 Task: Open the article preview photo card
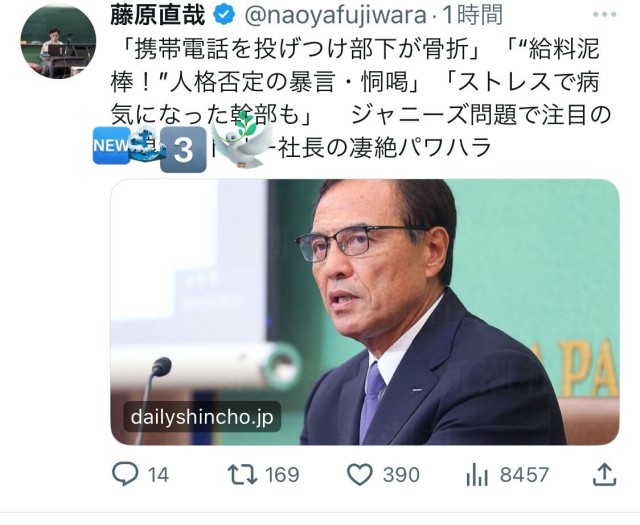[365, 312]
